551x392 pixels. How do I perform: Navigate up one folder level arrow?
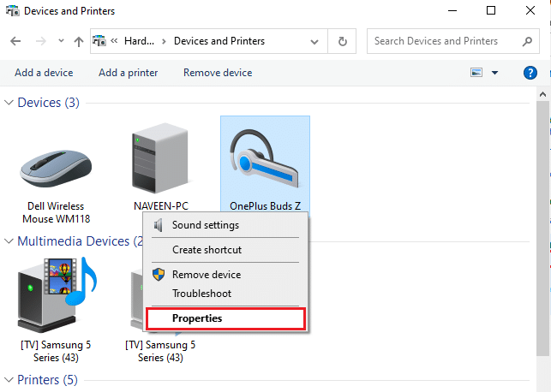point(79,41)
